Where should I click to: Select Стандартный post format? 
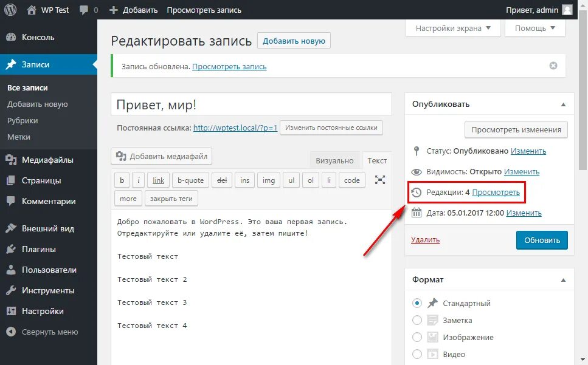(417, 303)
